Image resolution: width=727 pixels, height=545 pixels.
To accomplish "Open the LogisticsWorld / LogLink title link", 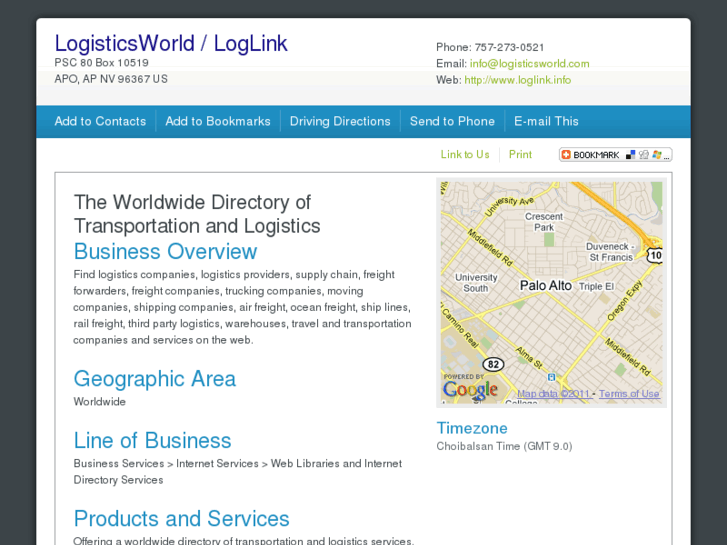I will (x=171, y=44).
